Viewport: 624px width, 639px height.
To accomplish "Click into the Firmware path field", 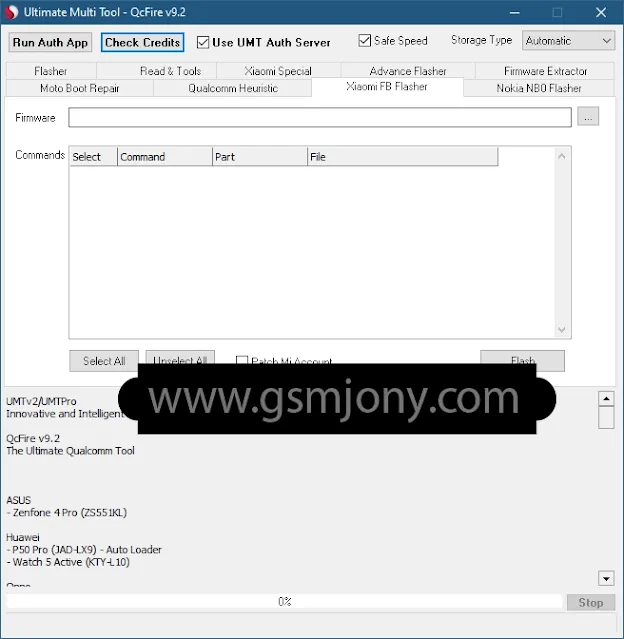I will click(x=320, y=118).
